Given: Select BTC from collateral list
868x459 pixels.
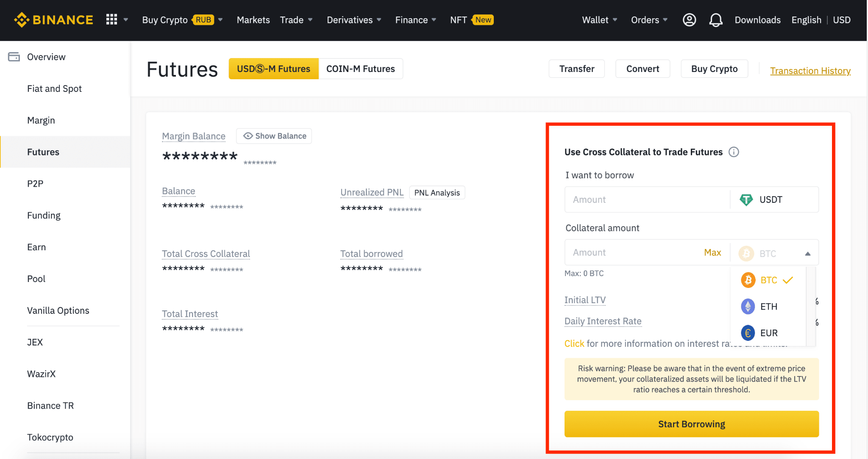Looking at the screenshot, I should tap(768, 280).
